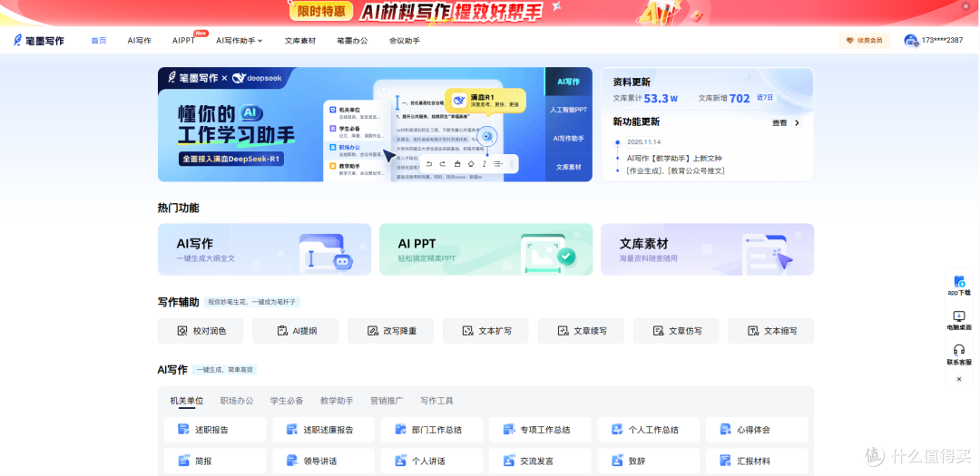Click the 简报 icon
This screenshot has width=980, height=476.
pyautogui.click(x=183, y=461)
